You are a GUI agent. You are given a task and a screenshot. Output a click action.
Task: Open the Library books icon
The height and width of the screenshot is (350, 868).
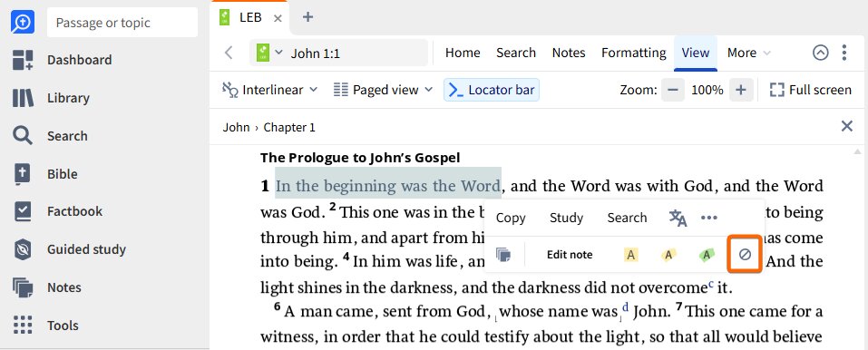click(23, 98)
